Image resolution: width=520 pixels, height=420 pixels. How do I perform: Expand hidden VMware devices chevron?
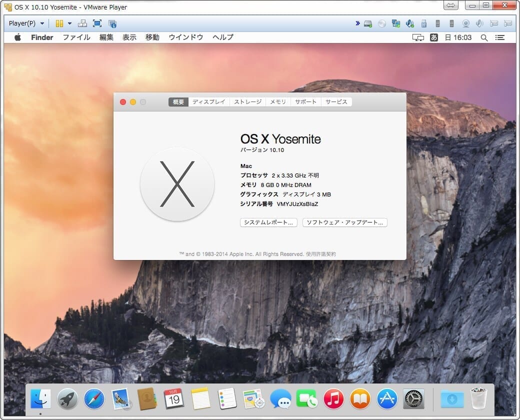point(357,23)
